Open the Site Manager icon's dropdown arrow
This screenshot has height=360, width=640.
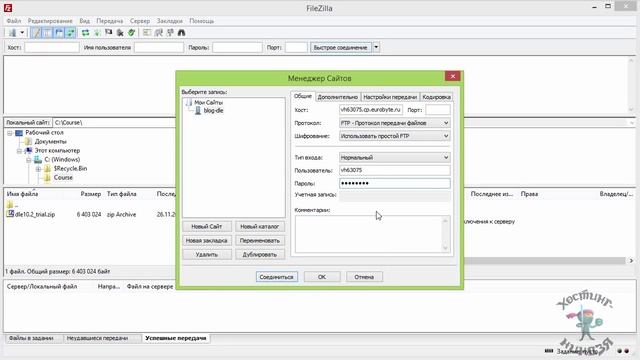coord(22,33)
